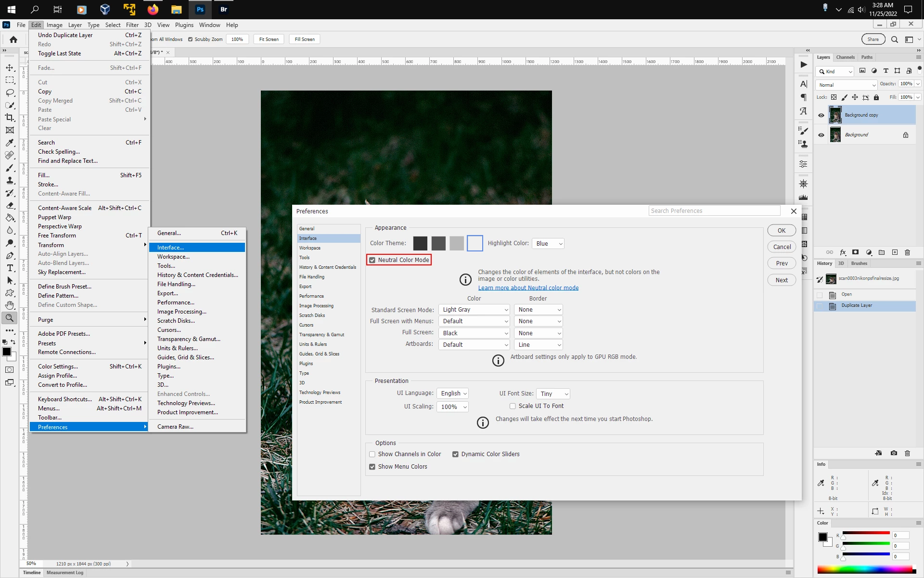Image resolution: width=924 pixels, height=578 pixels.
Task: Select the Move tool
Action: tap(10, 68)
